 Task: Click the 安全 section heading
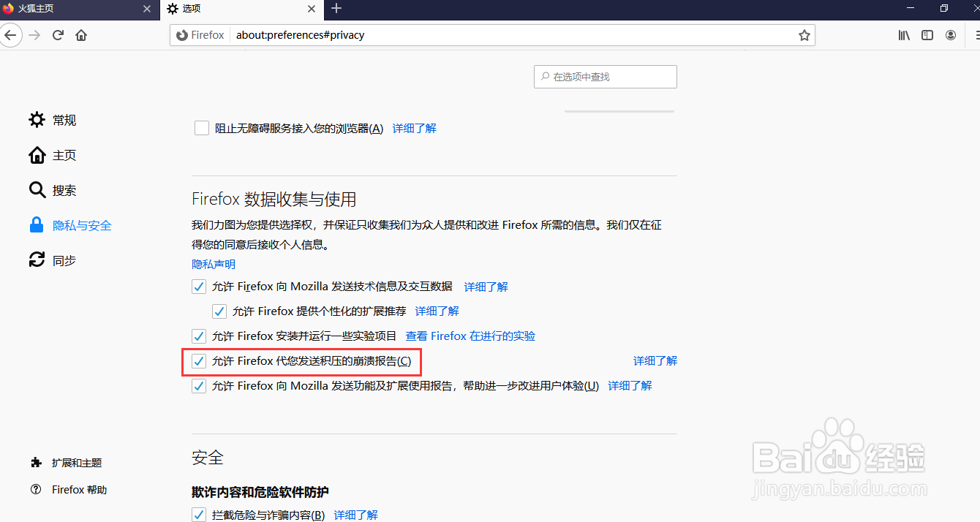click(208, 458)
